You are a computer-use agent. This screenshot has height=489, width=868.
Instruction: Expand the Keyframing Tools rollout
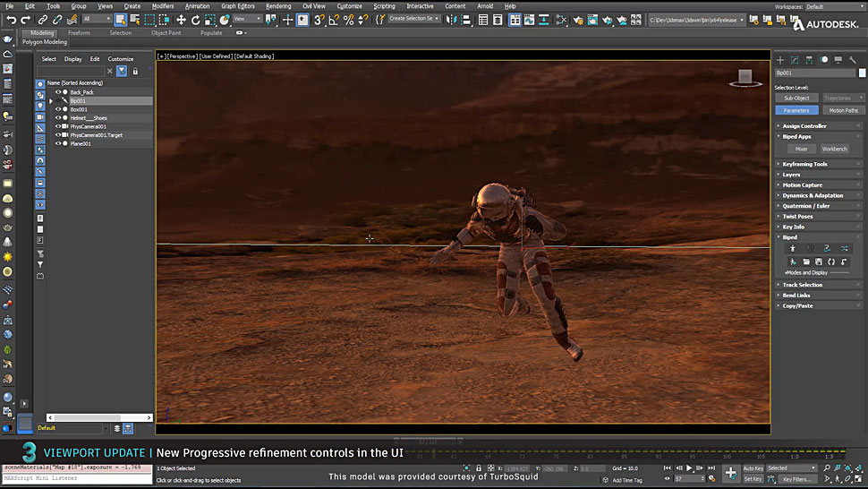tap(804, 164)
